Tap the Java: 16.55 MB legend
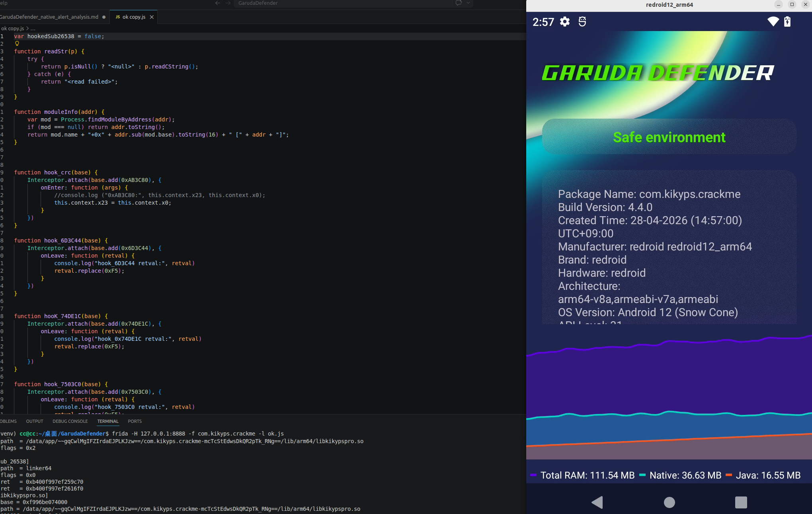Image resolution: width=812 pixels, height=514 pixels. click(x=763, y=475)
